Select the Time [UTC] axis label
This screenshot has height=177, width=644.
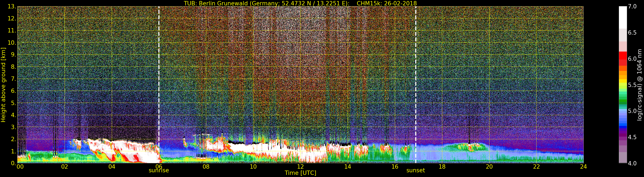pyautogui.click(x=300, y=173)
